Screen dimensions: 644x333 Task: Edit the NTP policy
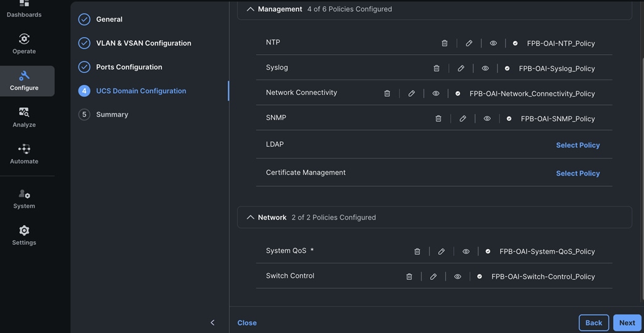pos(469,43)
